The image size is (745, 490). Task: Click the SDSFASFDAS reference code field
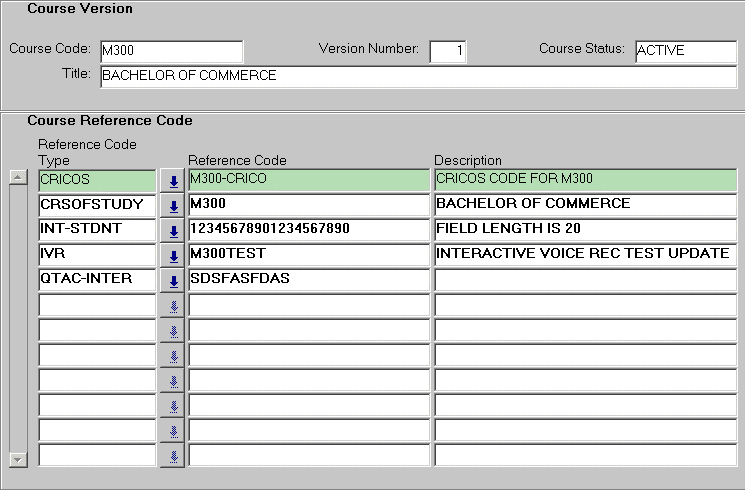tap(308, 280)
